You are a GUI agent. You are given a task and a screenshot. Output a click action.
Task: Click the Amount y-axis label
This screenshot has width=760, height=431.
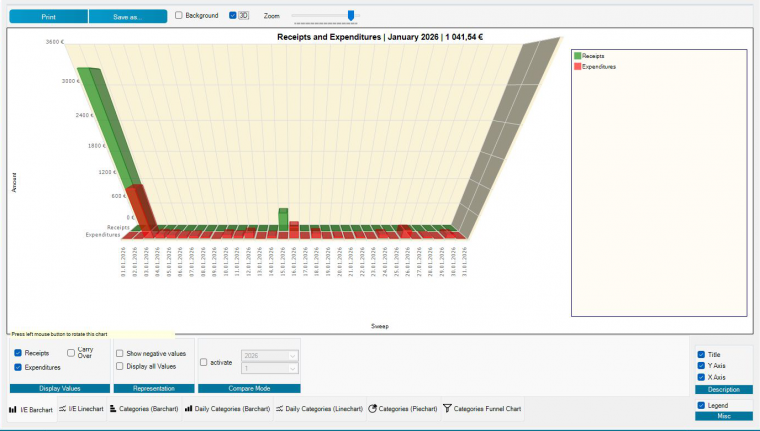pyautogui.click(x=14, y=183)
